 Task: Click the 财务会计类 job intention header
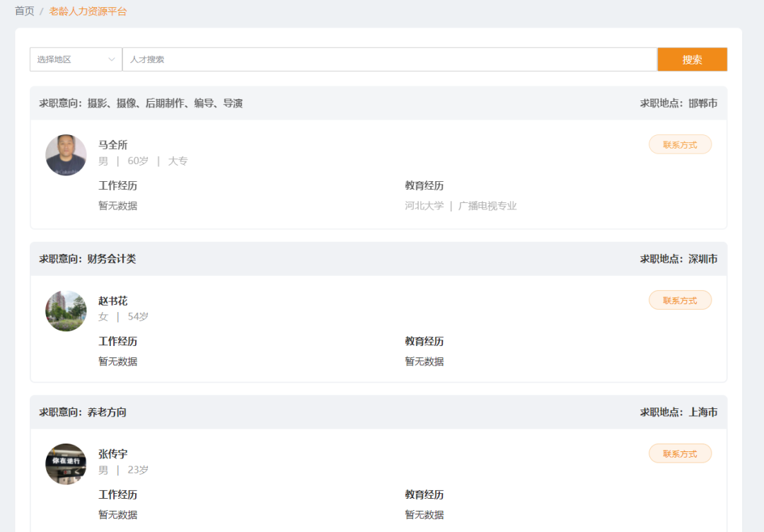[88, 259]
